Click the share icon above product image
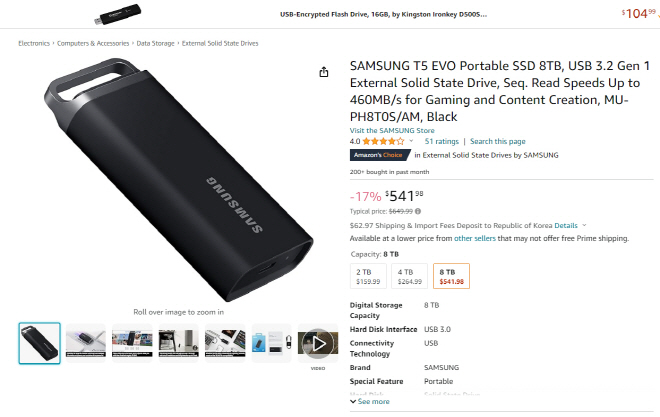The image size is (660, 417). 323,72
